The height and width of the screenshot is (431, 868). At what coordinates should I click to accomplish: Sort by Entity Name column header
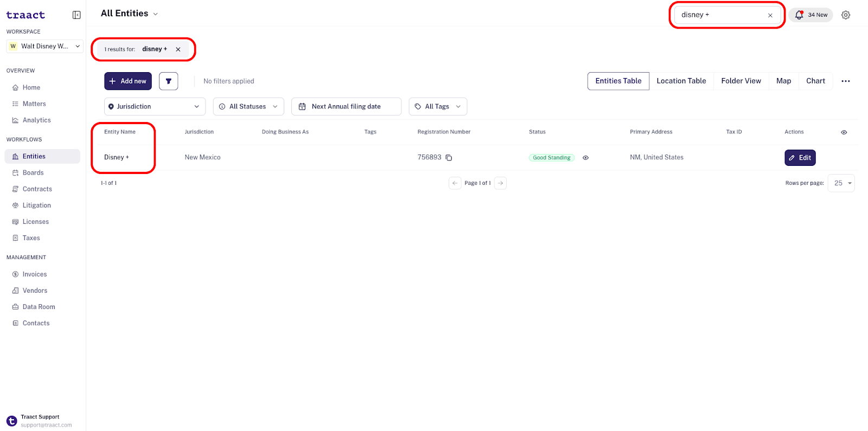[x=120, y=132]
